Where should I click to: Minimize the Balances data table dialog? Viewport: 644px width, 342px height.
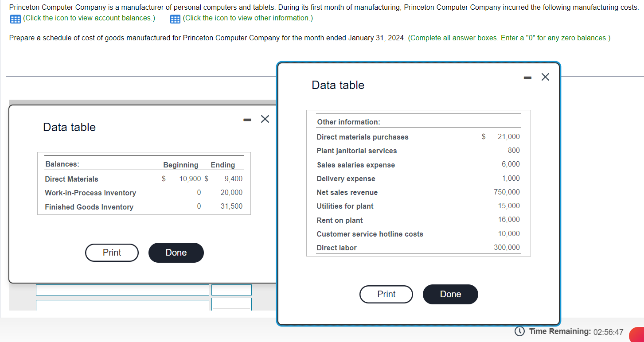point(247,119)
